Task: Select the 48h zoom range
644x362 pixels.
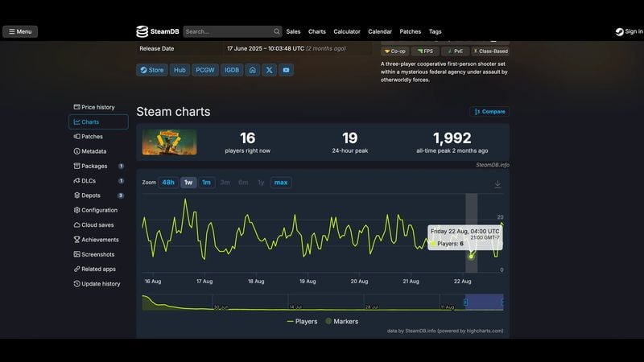Action: [168, 183]
